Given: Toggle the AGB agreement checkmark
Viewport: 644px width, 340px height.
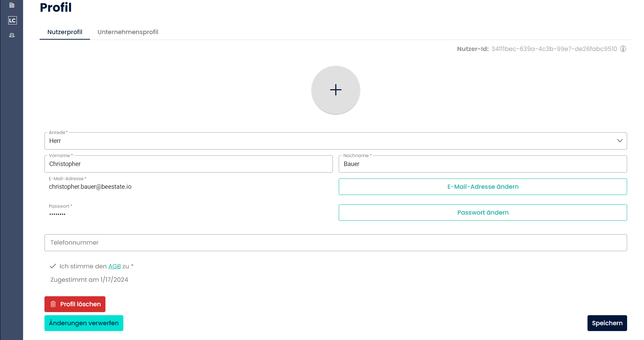Looking at the screenshot, I should [53, 266].
